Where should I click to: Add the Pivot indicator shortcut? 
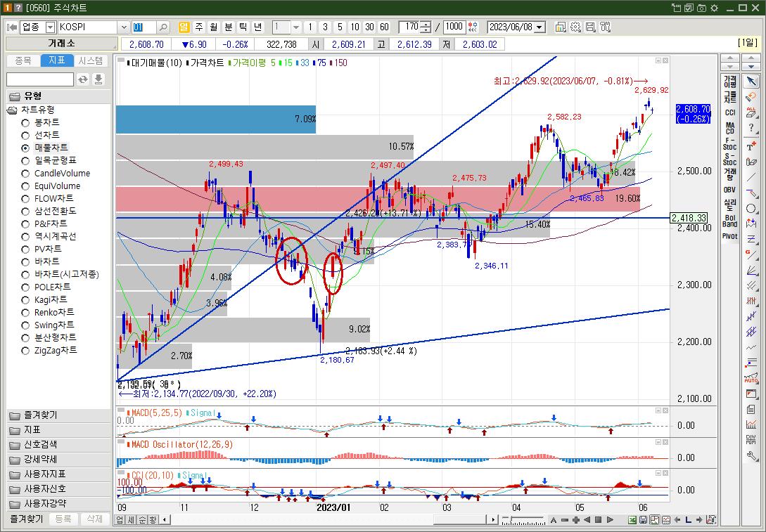click(730, 236)
